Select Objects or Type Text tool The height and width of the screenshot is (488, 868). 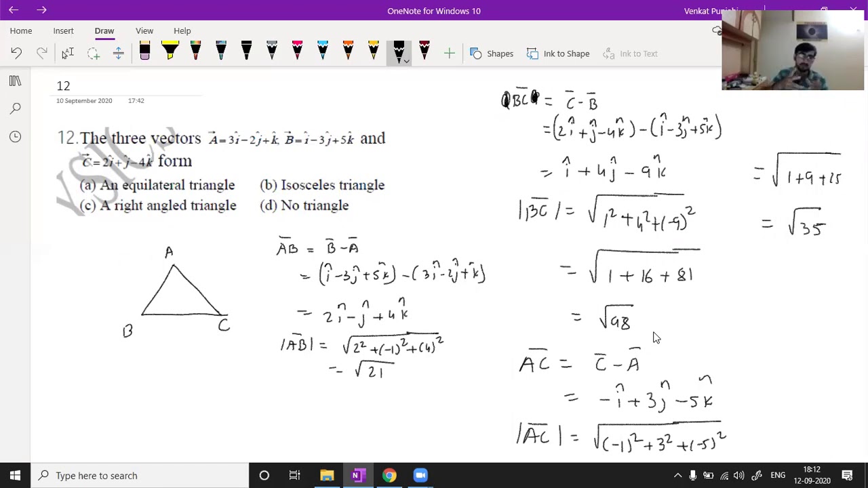(x=67, y=54)
